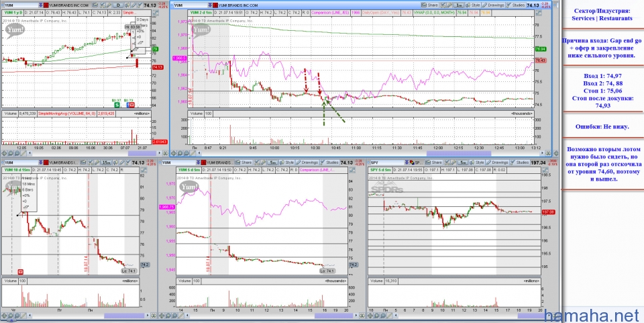This screenshot has width=644, height=323.
Task: Select the D aggregation button in top-left chart
Action: (118, 5)
